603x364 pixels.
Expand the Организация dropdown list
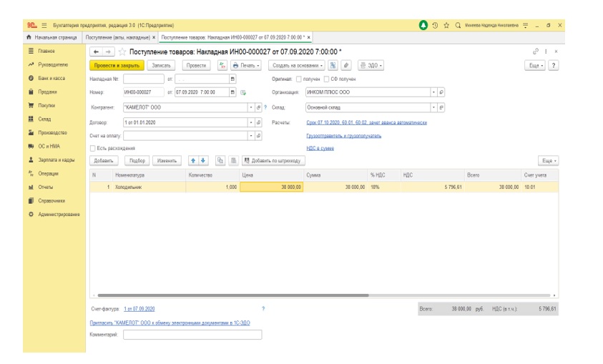click(x=433, y=92)
